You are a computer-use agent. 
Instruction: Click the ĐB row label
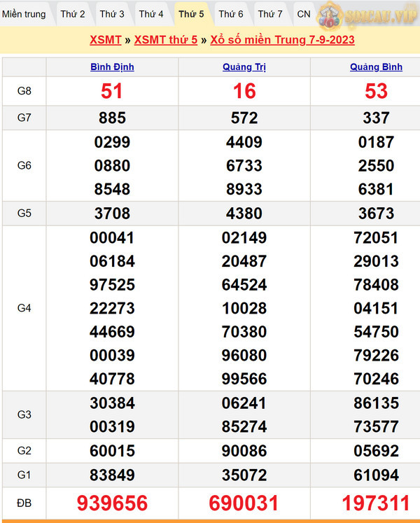(x=24, y=503)
